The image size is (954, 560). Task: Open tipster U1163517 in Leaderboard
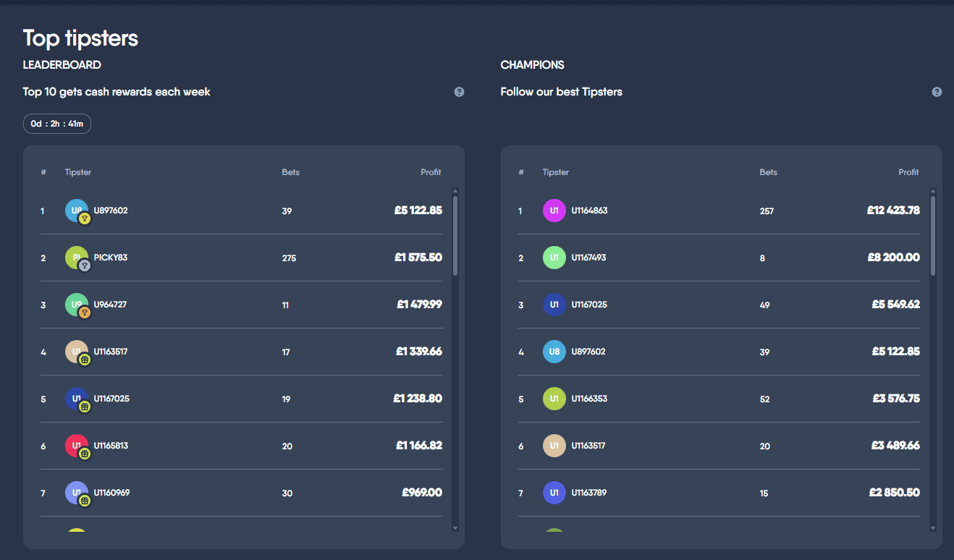pos(111,352)
